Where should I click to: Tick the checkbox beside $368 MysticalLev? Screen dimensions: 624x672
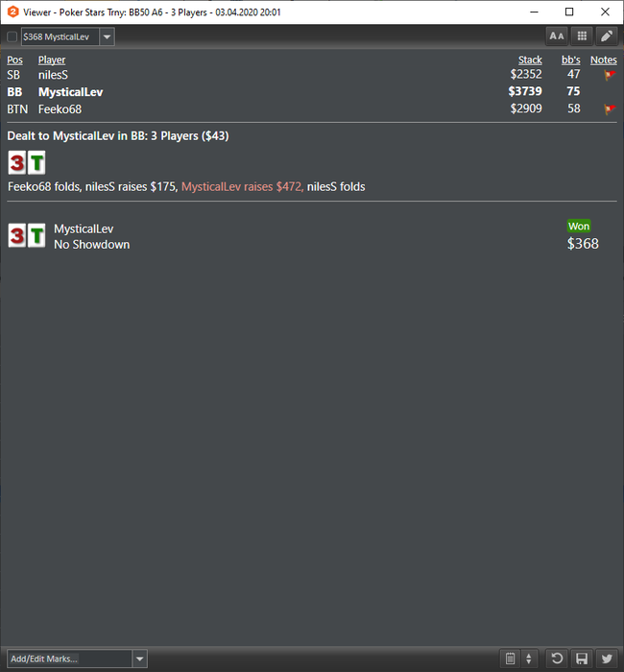coord(12,36)
